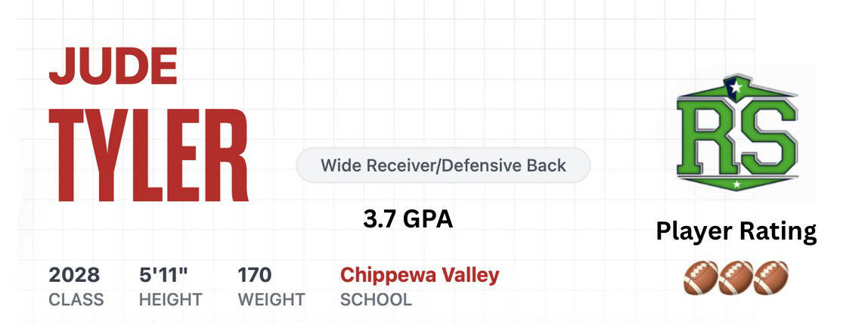This screenshot has height=328, width=868.
Task: Click the 2028 class year value
Action: tap(74, 274)
